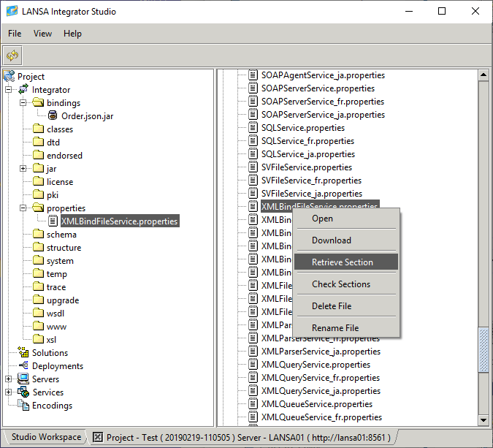Click the SQLService.properties file icon

(253, 128)
